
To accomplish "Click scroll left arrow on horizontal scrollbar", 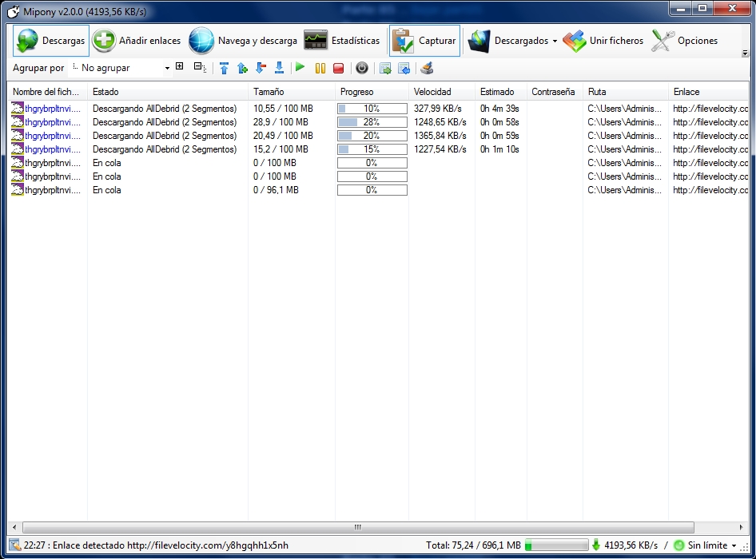I will click(14, 527).
